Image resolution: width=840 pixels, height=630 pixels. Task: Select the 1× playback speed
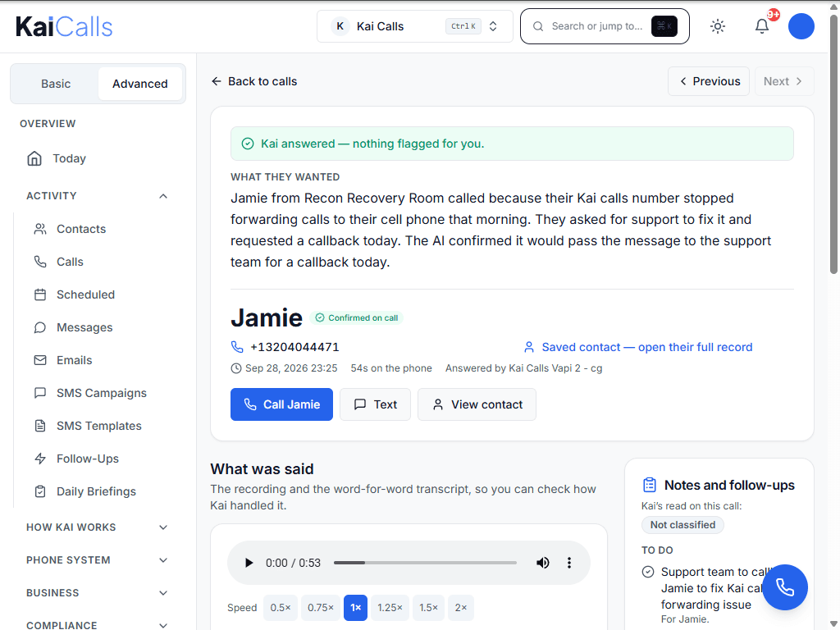(356, 608)
